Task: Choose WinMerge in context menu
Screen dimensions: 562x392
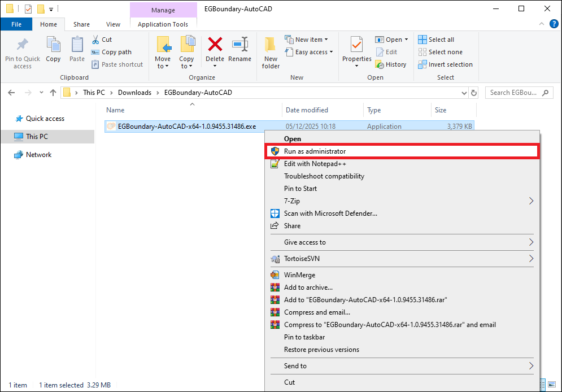Action: pyautogui.click(x=402, y=275)
